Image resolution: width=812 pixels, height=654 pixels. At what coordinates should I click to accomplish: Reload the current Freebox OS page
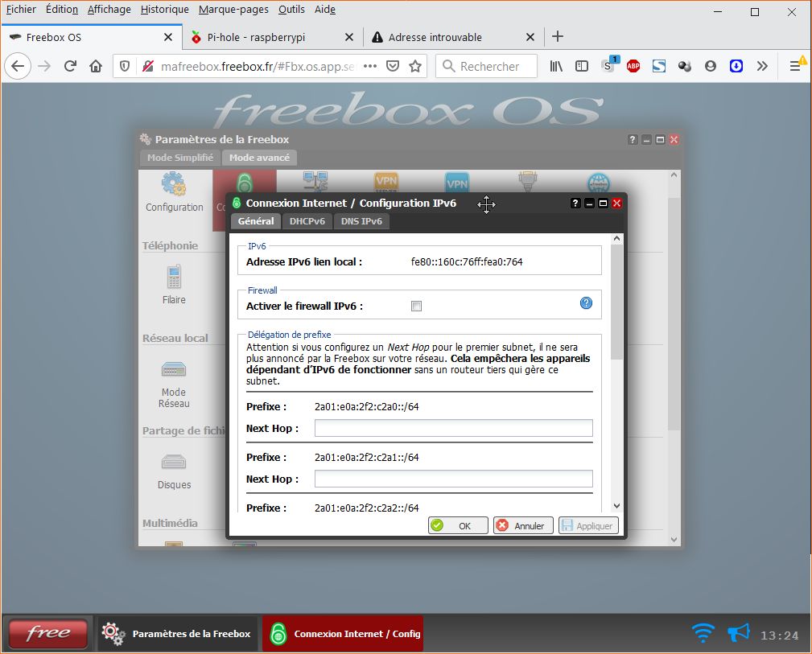70,66
